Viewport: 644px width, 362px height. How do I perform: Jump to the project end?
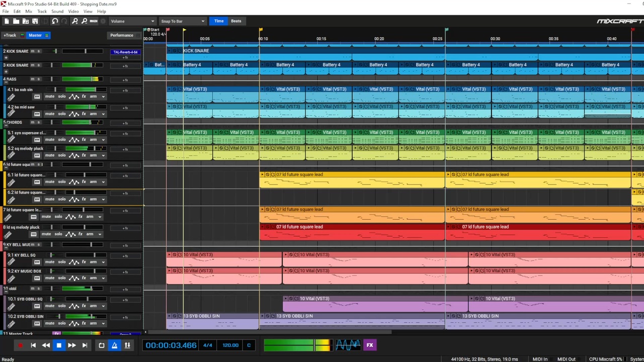point(85,345)
